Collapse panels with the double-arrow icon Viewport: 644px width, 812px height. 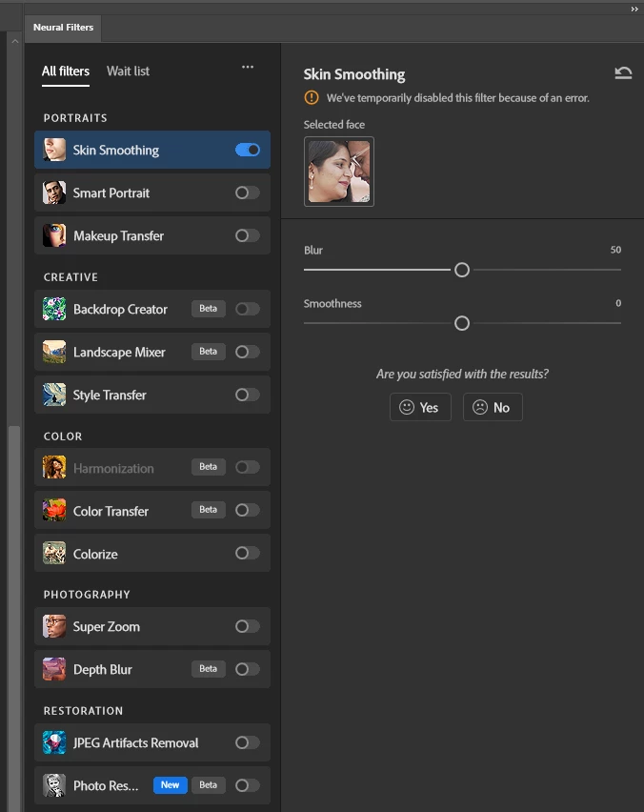point(634,9)
